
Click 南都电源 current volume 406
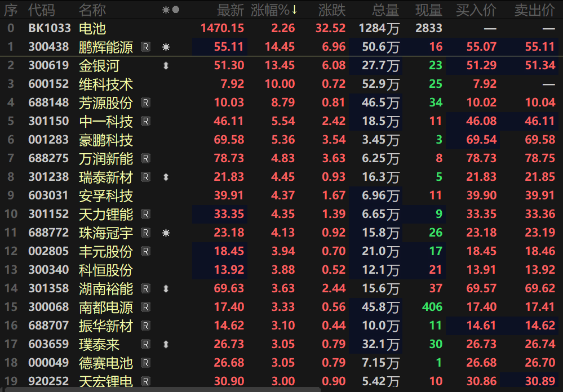[432, 307]
